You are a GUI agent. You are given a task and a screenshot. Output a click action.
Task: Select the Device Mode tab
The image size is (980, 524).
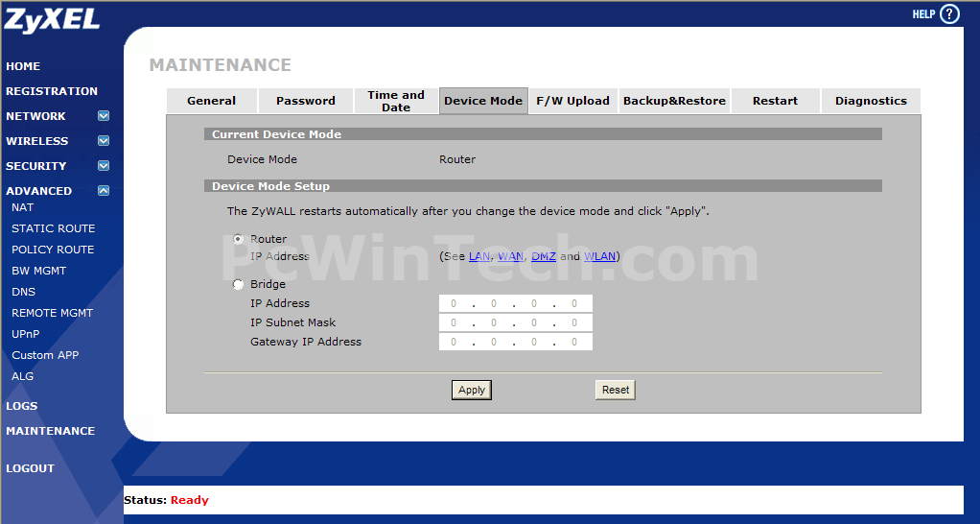483,101
